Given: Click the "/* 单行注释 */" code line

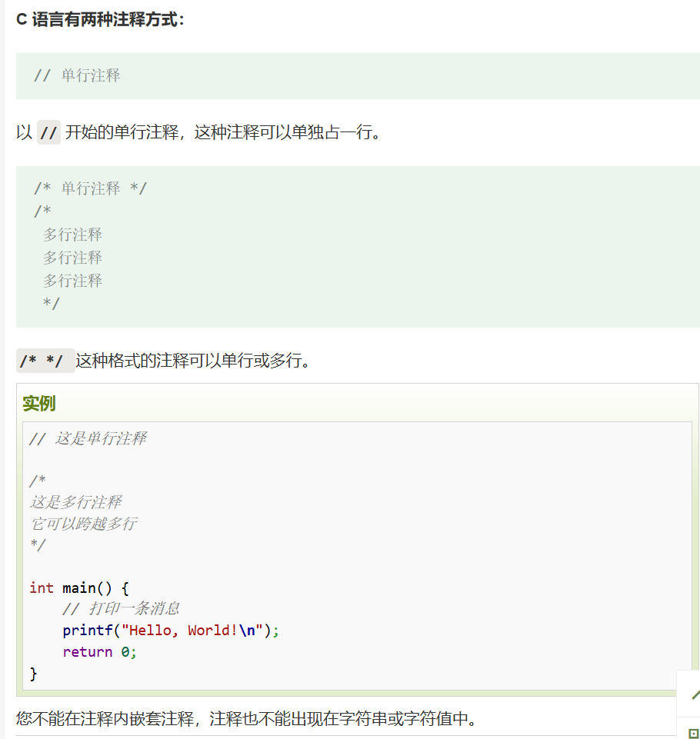Looking at the screenshot, I should (x=90, y=188).
